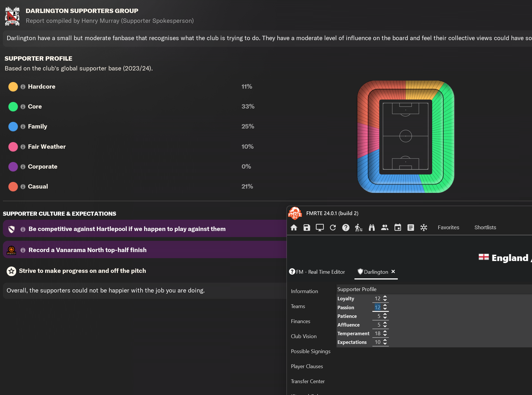Click the Hartlepool competitive expectation row
Image resolution: width=532 pixels, height=395 pixels.
click(x=145, y=229)
